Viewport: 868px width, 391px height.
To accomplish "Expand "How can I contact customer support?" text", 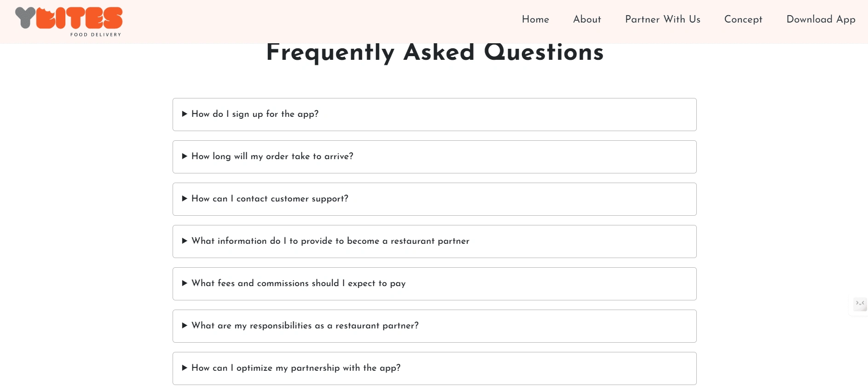I will coord(270,199).
